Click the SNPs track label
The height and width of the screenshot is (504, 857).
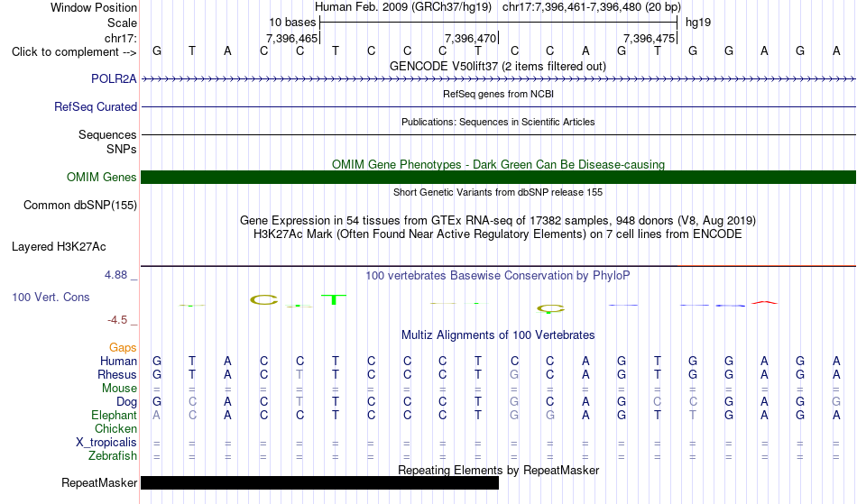click(122, 149)
